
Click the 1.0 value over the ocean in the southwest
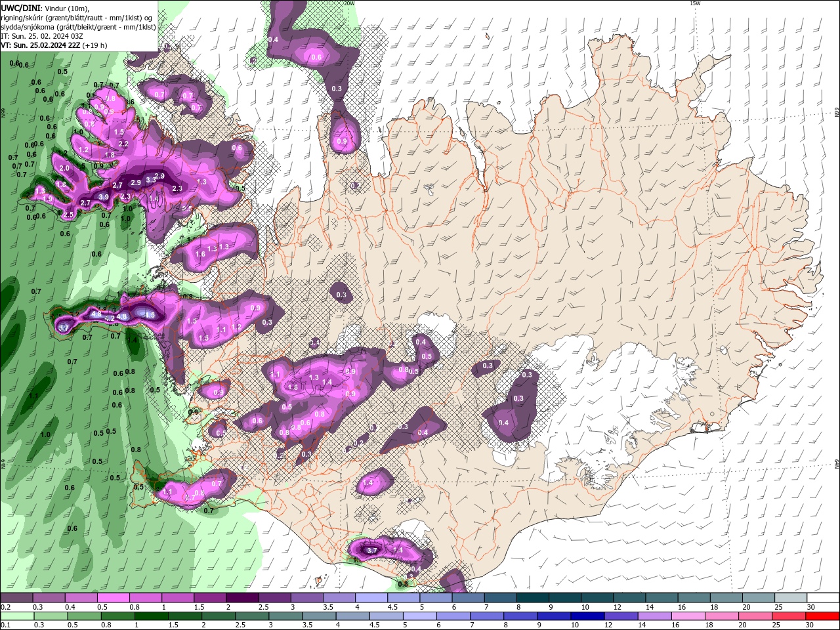click(x=45, y=434)
